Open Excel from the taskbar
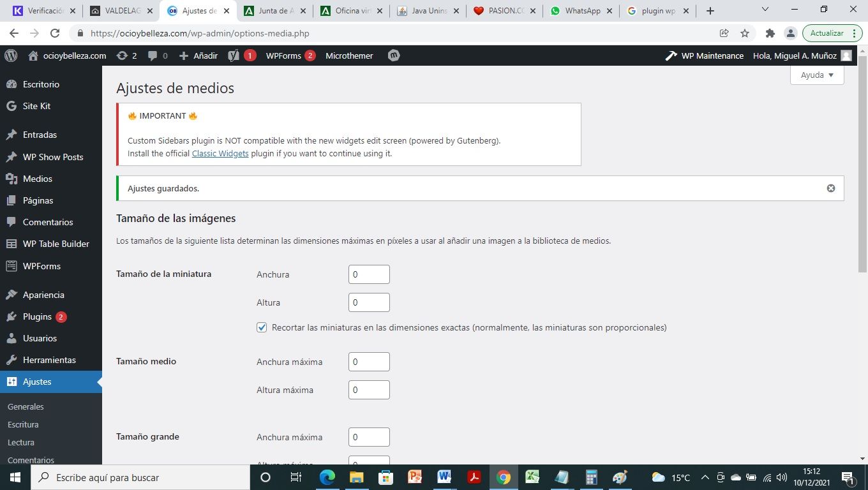The width and height of the screenshot is (868, 490). tap(533, 477)
